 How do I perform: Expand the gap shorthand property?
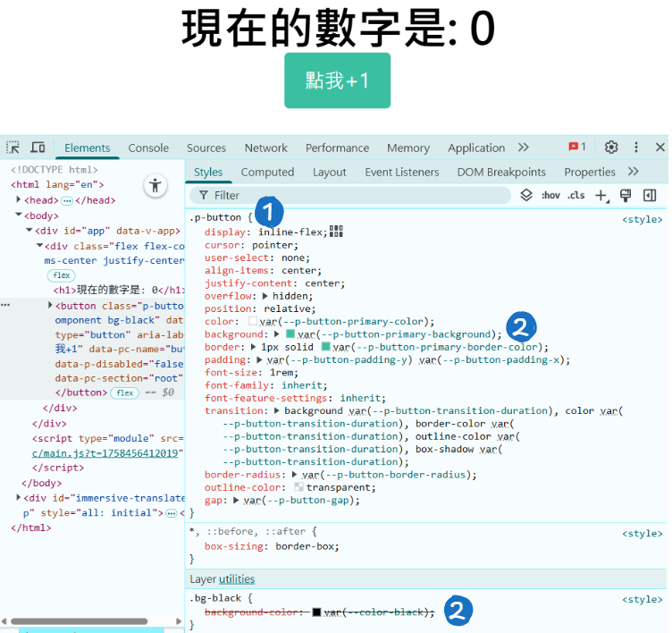pos(236,500)
